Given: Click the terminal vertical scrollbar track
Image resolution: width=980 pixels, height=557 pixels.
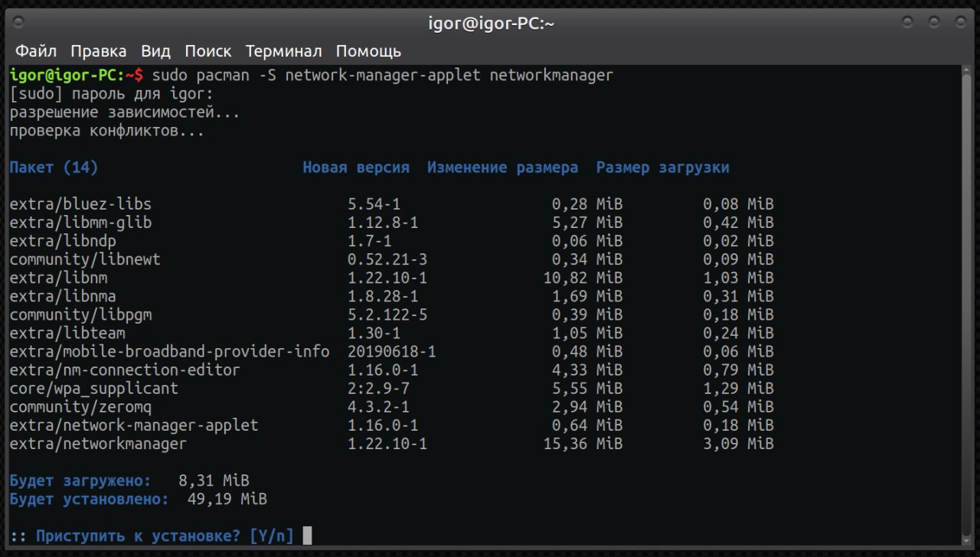Looking at the screenshot, I should click(x=967, y=306).
